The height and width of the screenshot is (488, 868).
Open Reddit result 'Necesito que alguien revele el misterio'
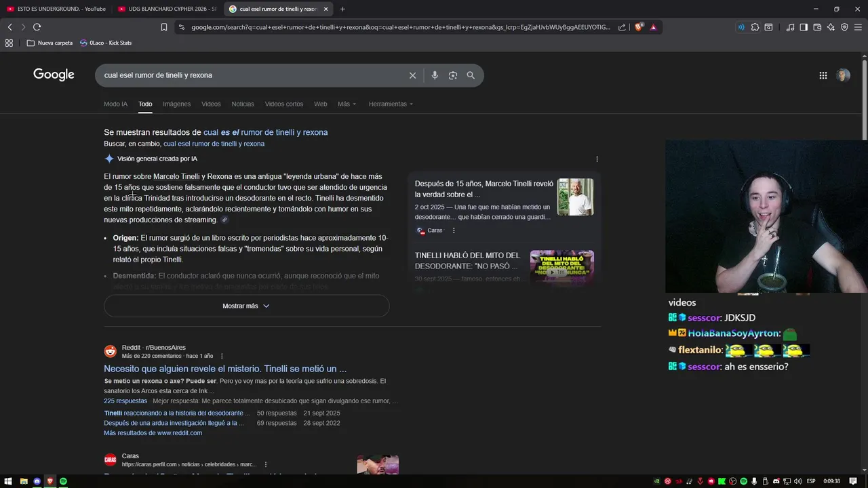(x=225, y=369)
